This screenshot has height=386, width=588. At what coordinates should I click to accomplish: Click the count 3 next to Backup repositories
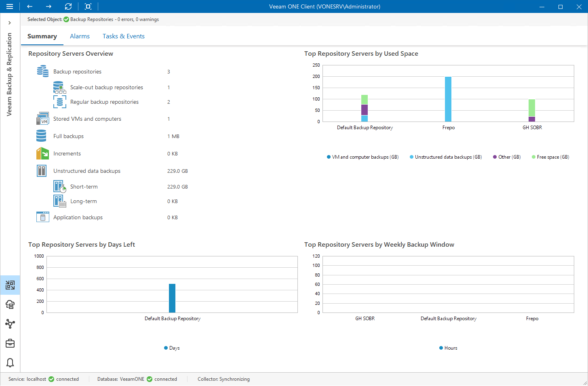coord(169,71)
